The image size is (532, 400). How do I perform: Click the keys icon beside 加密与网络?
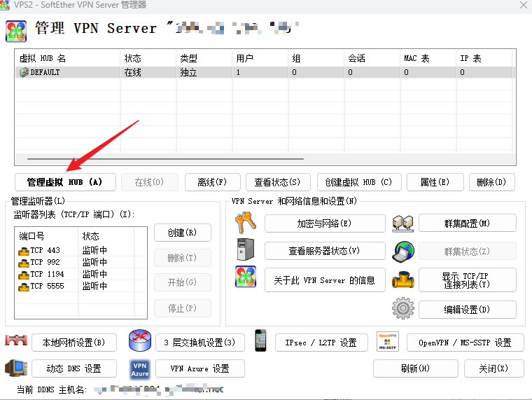pyautogui.click(x=245, y=223)
